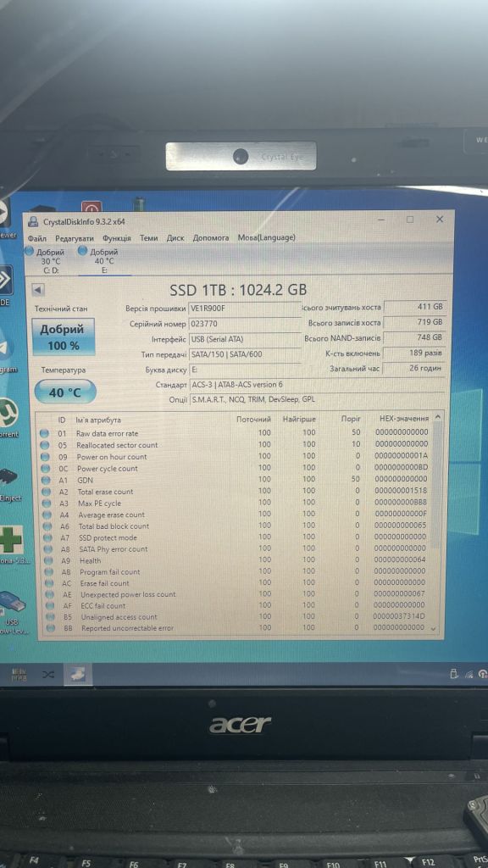Click the interface field USB (Serial ATA)

pos(245,339)
